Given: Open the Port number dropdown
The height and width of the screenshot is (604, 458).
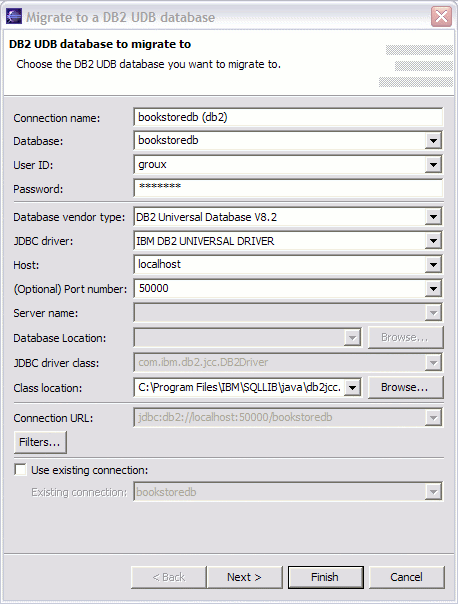Looking at the screenshot, I should [433, 289].
